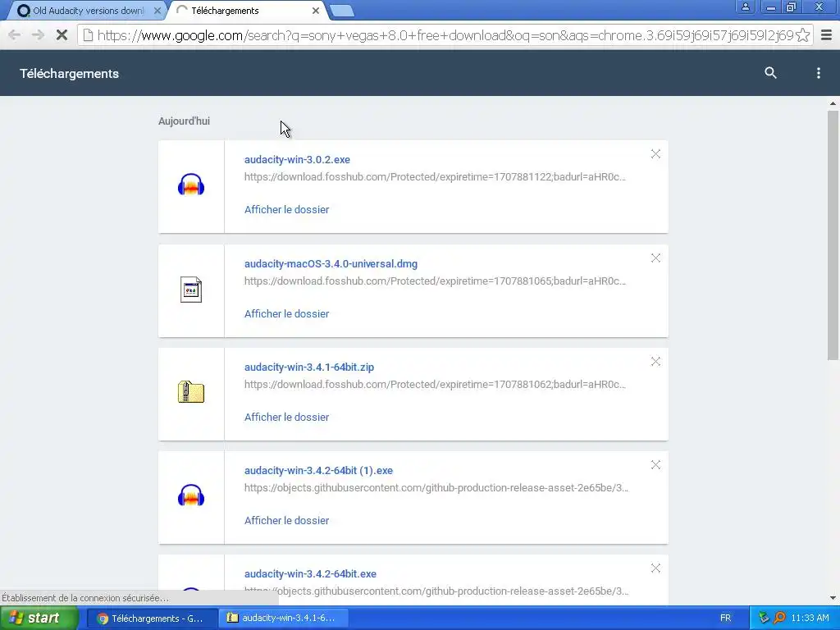Click the scrollbar down arrow
Screen dimensions: 840x630
pos(833,598)
